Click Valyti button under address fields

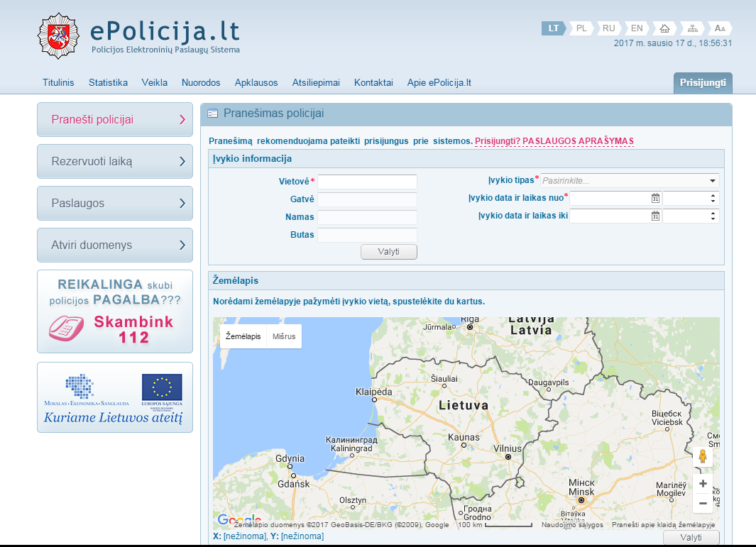point(388,252)
